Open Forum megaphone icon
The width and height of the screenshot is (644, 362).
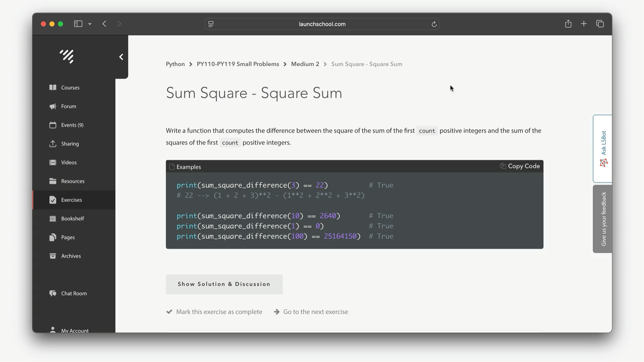click(53, 106)
